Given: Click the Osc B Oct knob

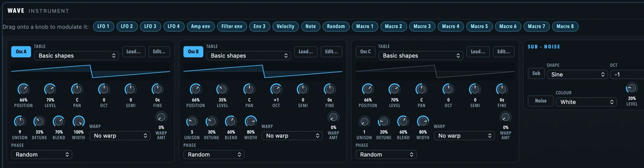Looking at the screenshot, I should [x=276, y=89].
